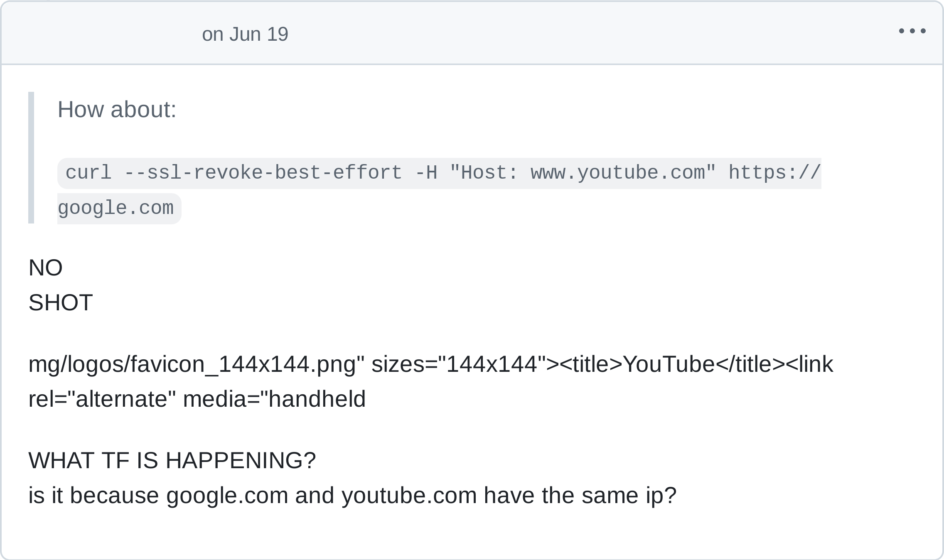Open the comment options three-dot menu
944x560 pixels.
tap(912, 31)
